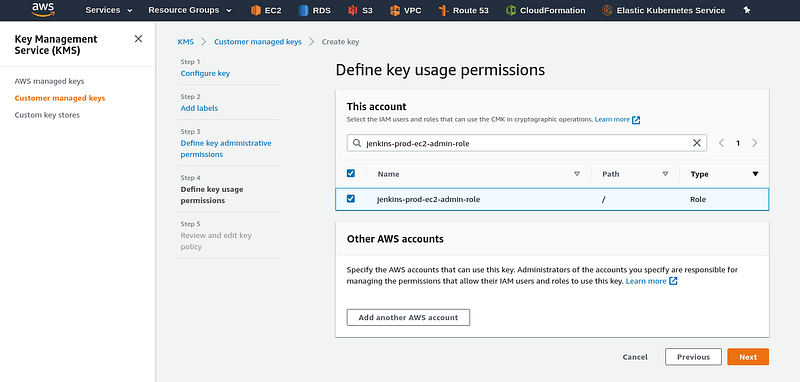The width and height of the screenshot is (800, 382).
Task: Click the AWS logo home icon
Action: [42, 10]
